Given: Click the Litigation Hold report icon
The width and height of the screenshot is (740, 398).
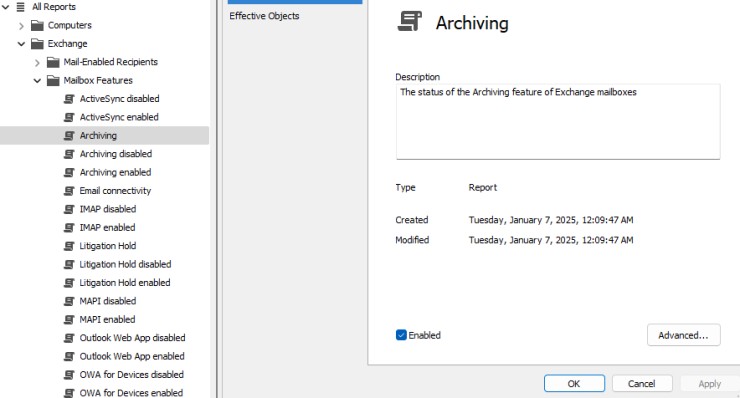Looking at the screenshot, I should (x=69, y=246).
